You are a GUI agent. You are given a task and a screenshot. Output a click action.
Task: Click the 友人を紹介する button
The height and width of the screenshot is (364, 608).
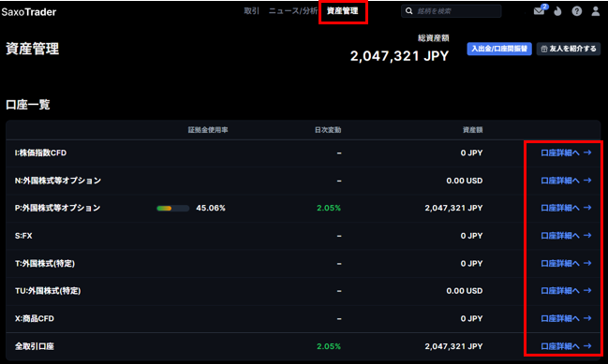click(569, 49)
